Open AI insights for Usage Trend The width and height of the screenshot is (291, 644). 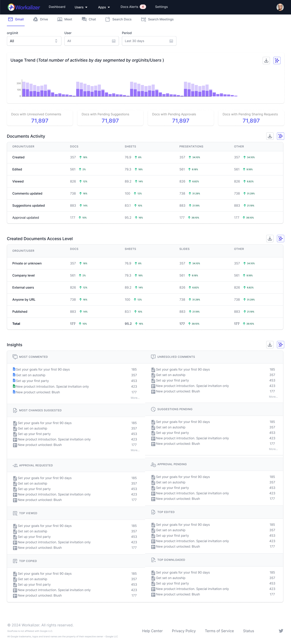pos(277,60)
